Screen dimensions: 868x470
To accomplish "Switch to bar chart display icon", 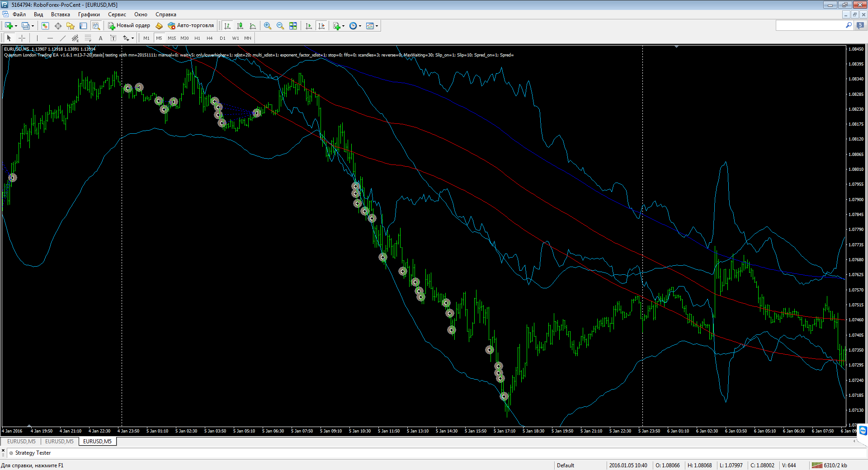I will coord(227,26).
